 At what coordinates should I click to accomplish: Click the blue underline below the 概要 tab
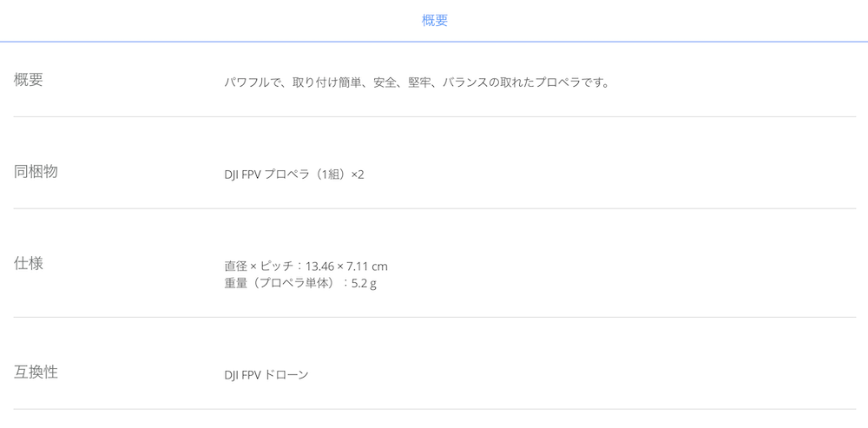tap(434, 42)
